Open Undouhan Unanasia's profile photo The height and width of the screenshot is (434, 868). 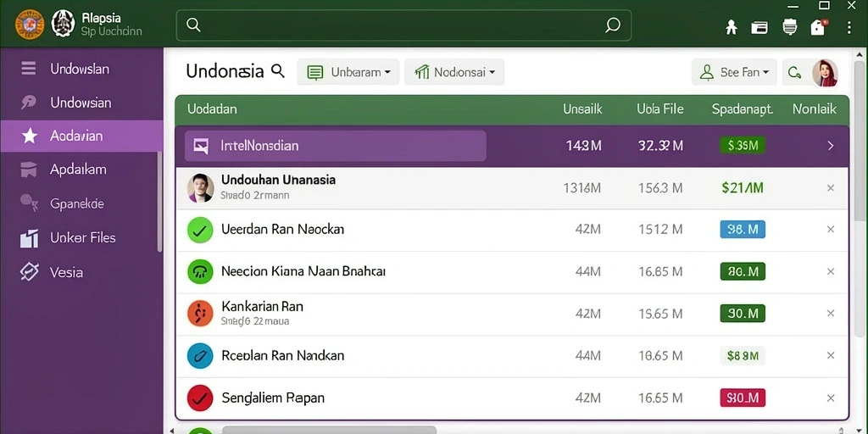point(200,188)
